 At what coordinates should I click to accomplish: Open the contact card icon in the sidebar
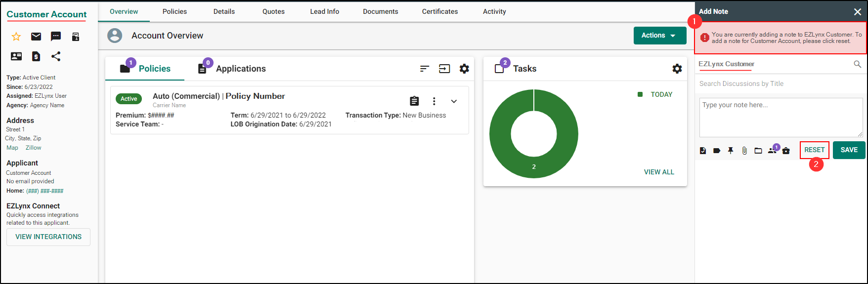(16, 56)
